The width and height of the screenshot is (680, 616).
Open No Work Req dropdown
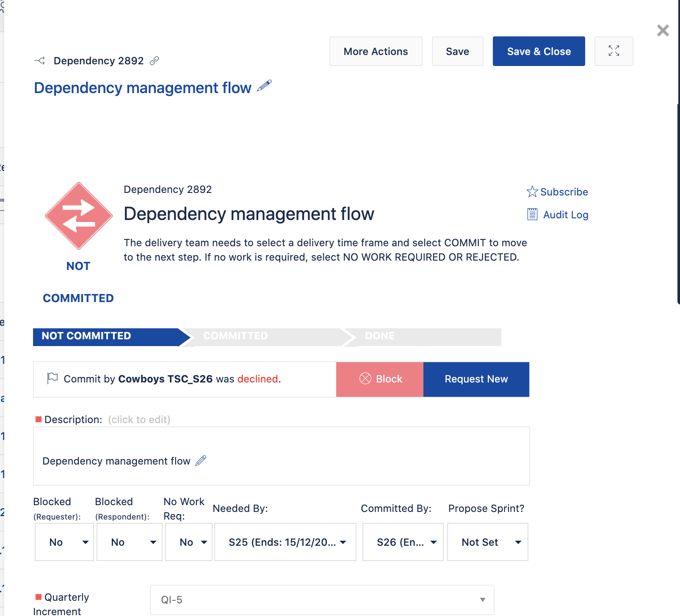point(189,542)
